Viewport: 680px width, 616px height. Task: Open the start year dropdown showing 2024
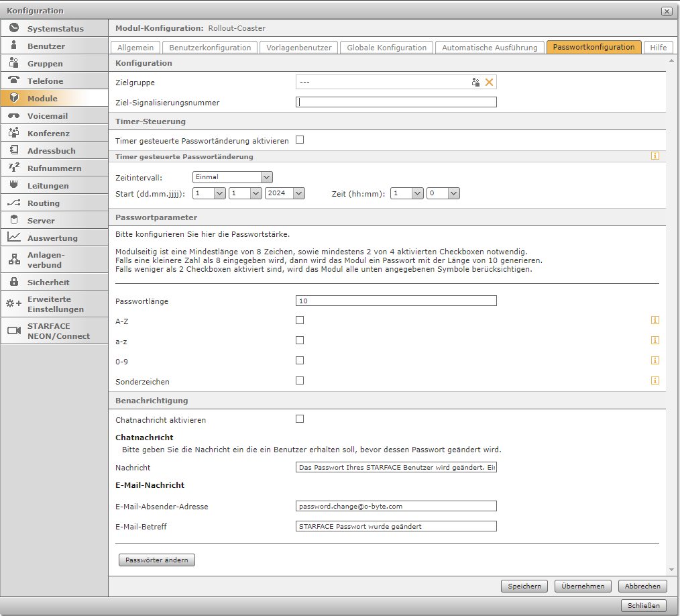285,193
